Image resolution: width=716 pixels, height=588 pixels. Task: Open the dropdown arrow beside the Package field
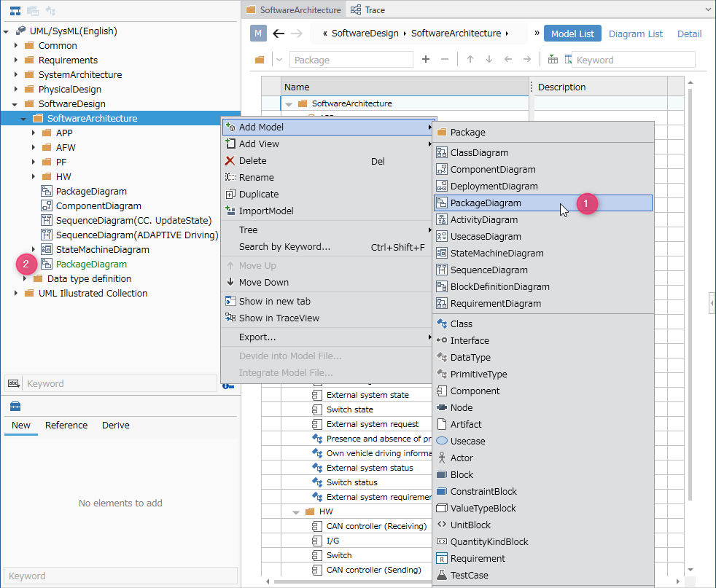pyautogui.click(x=279, y=60)
